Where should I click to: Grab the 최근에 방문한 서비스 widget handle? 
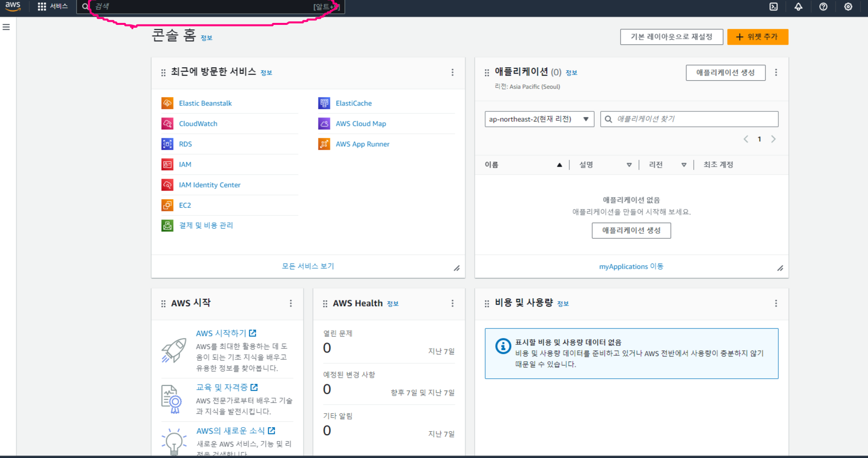pyautogui.click(x=163, y=73)
